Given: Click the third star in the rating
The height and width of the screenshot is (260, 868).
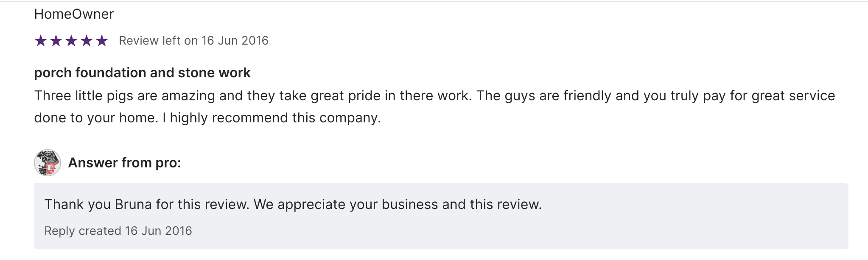Looking at the screenshot, I should click(71, 41).
